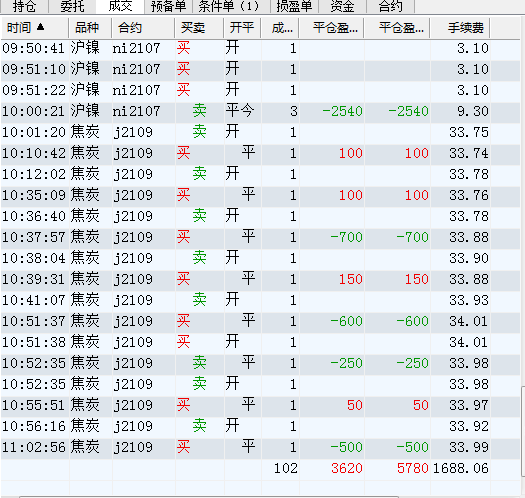525x498 pixels.
Task: Select the 11:02:56 焦炭 trade row
Action: (260, 447)
